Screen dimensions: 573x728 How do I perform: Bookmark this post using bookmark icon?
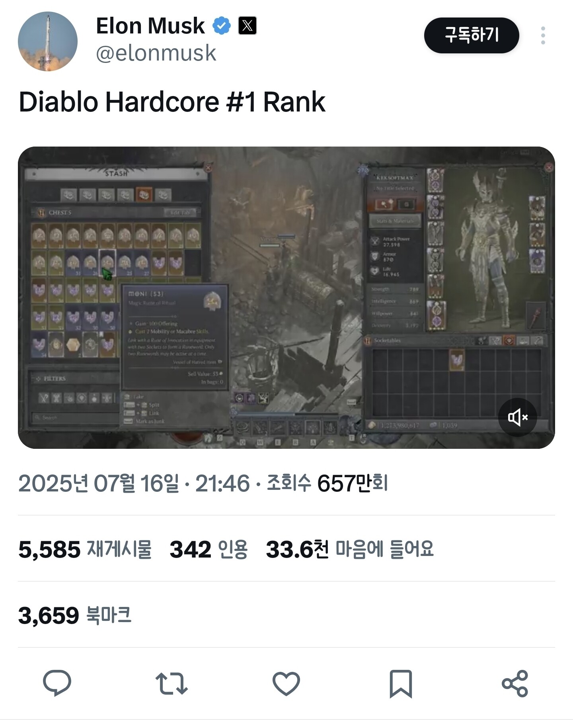[401, 684]
